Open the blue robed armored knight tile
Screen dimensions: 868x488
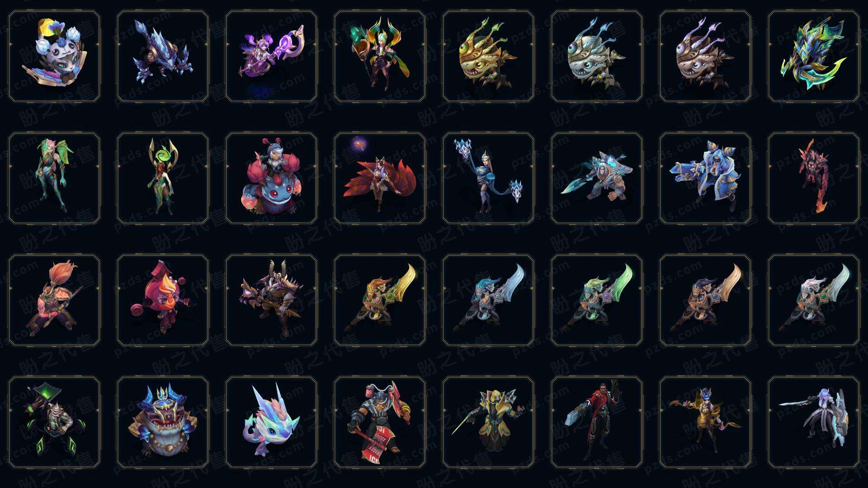[705, 178]
